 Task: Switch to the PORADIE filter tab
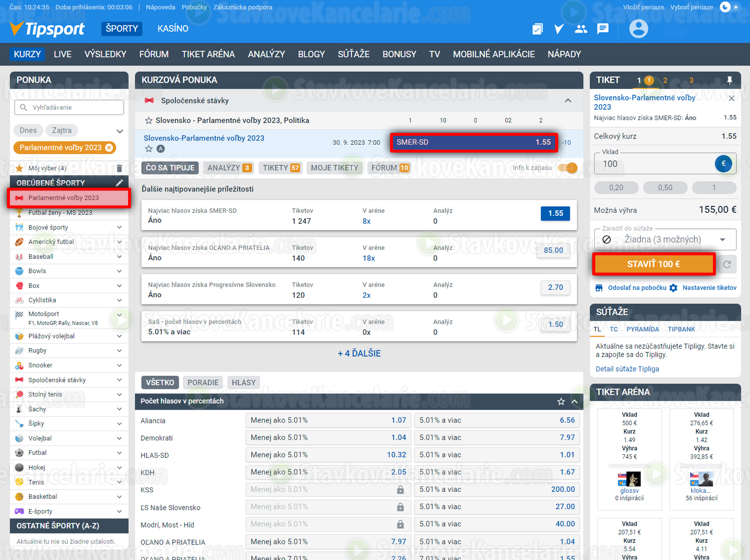(203, 383)
